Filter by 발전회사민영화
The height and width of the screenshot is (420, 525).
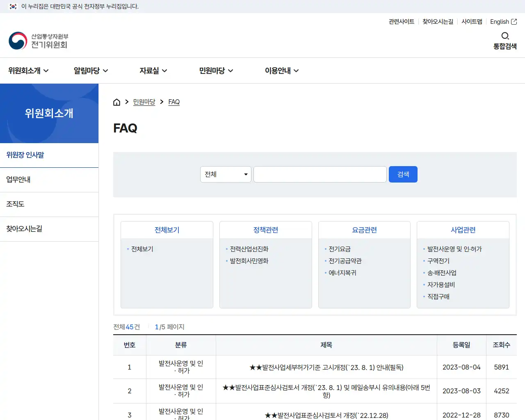pos(249,261)
